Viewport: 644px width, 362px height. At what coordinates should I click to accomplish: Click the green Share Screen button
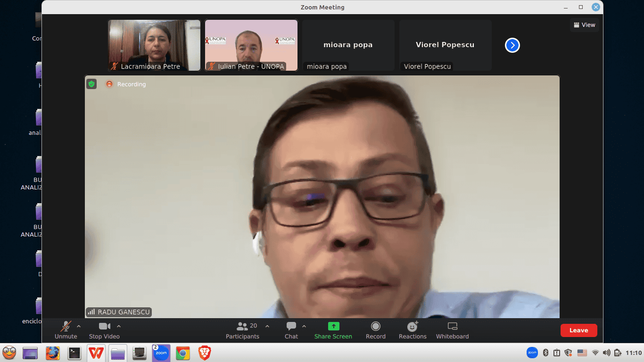click(x=333, y=330)
